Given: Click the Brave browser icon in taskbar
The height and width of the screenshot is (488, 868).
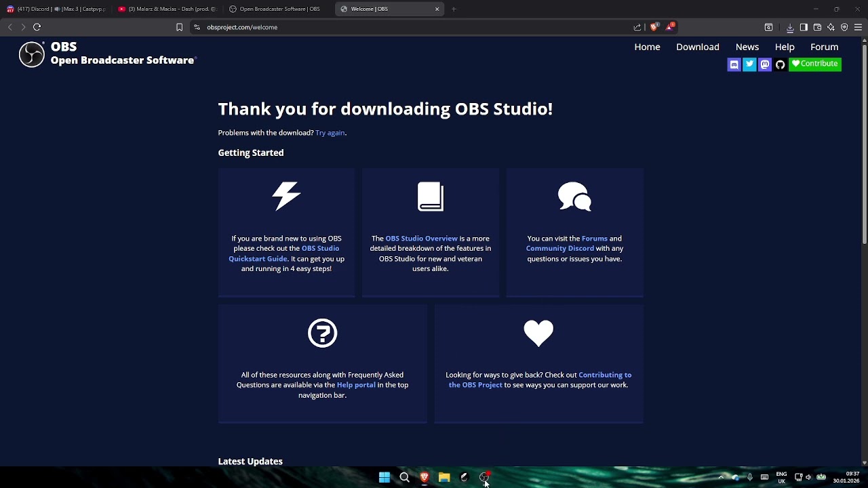Looking at the screenshot, I should [425, 477].
